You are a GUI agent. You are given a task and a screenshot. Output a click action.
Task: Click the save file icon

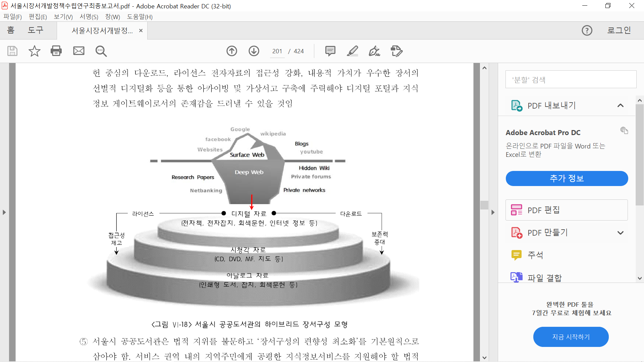(12, 51)
